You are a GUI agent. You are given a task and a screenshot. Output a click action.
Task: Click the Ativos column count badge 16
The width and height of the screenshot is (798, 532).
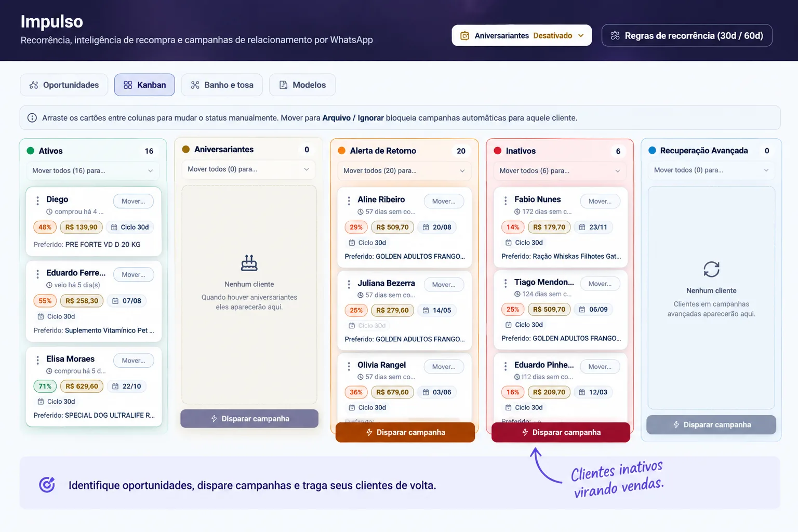(x=149, y=151)
